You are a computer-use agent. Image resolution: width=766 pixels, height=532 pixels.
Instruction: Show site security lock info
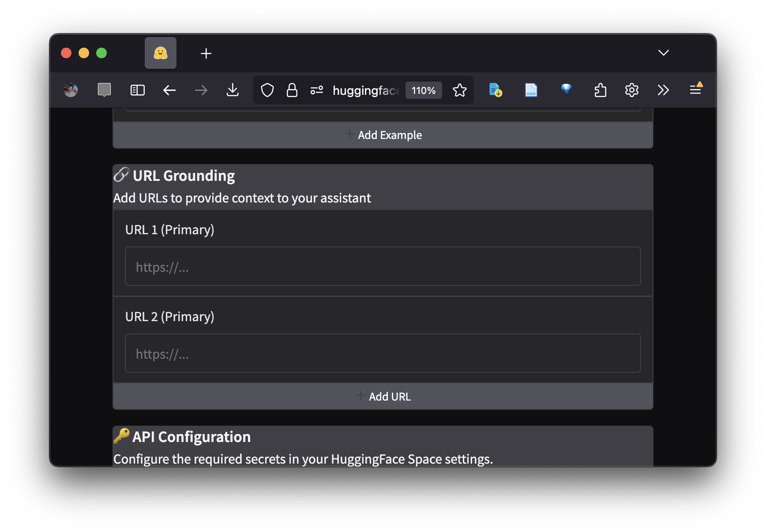click(292, 90)
